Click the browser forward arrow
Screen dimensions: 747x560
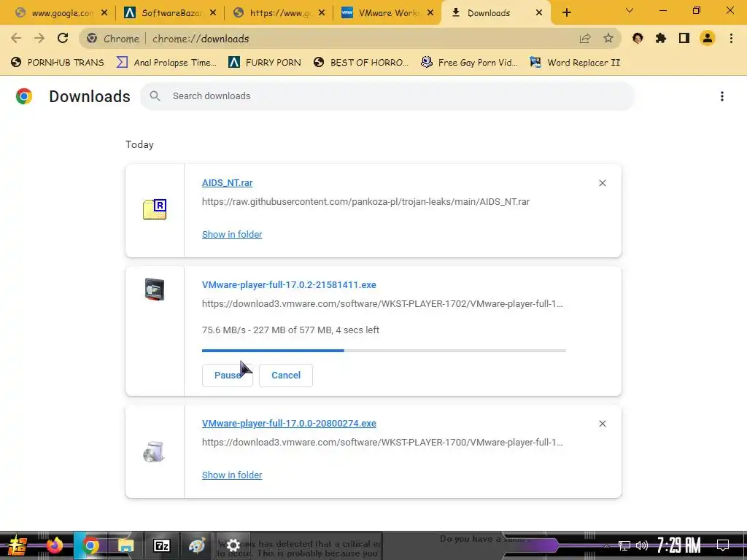click(39, 38)
